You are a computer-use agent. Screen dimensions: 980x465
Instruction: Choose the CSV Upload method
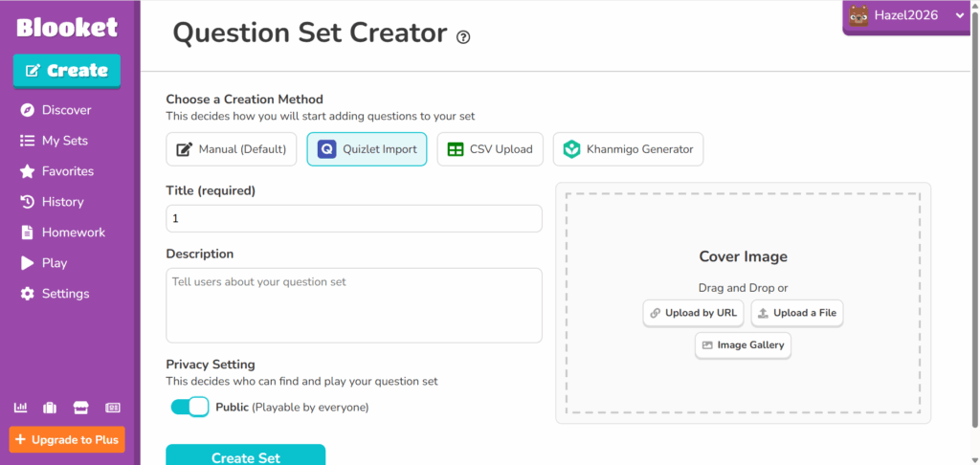[490, 149]
